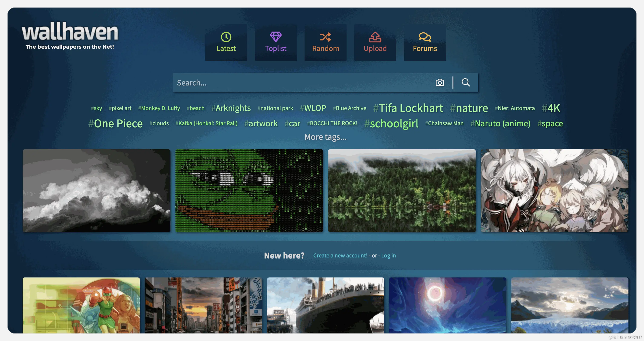
Task: Select the #Tifa Lockhart tag
Action: [x=408, y=108]
